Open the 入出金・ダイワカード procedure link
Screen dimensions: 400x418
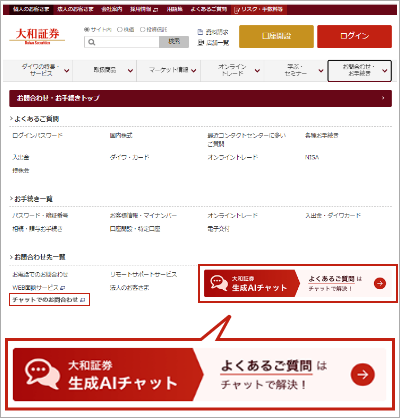[333, 215]
